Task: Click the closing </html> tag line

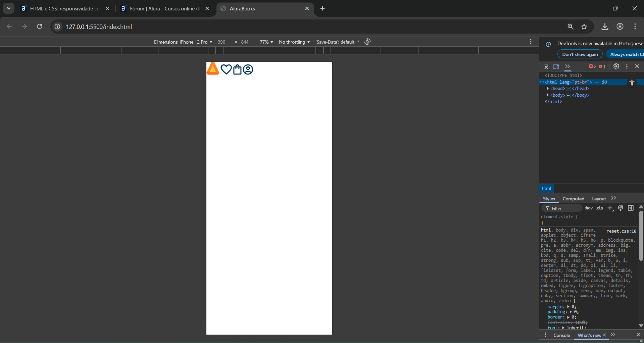Action: coord(553,102)
